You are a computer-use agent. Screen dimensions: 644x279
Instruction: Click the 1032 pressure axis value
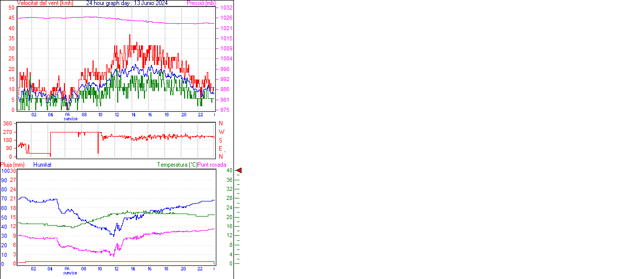point(226,8)
